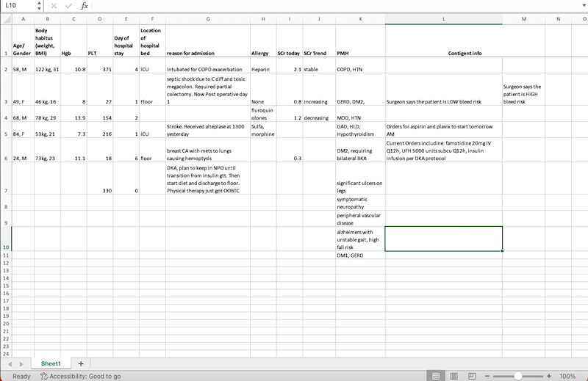Select row 24 header
Screen dimensions: 588x381
(6, 354)
